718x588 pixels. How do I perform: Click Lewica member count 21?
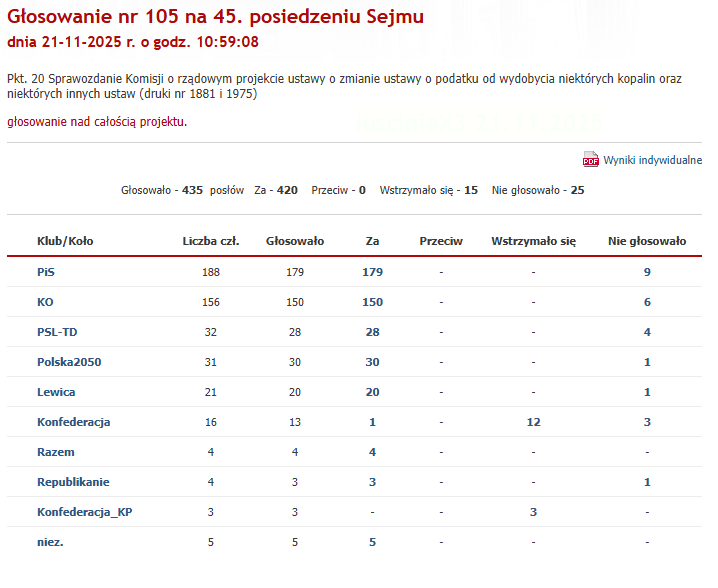click(x=211, y=392)
